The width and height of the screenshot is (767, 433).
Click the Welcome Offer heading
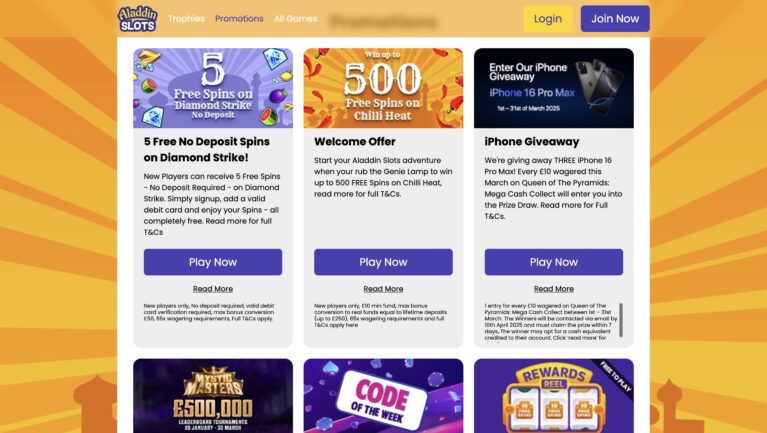pos(355,141)
